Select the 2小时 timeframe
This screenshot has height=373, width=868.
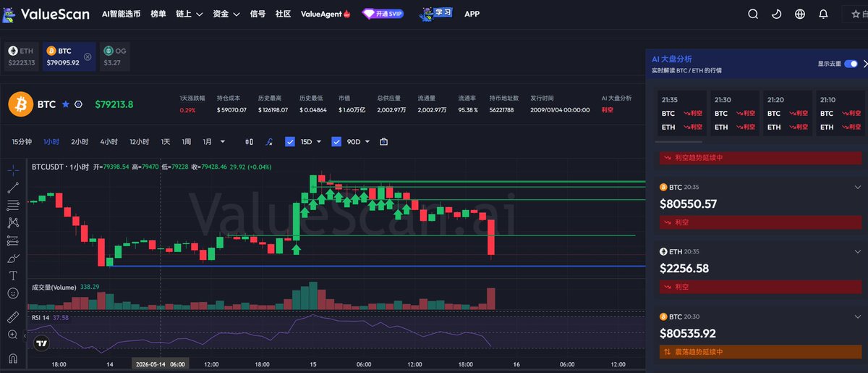click(80, 142)
